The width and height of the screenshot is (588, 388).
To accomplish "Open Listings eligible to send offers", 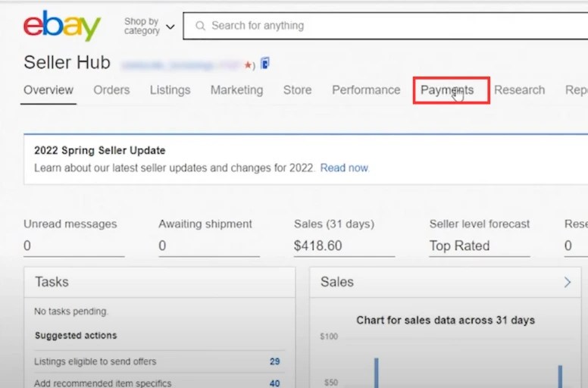I will (x=95, y=361).
